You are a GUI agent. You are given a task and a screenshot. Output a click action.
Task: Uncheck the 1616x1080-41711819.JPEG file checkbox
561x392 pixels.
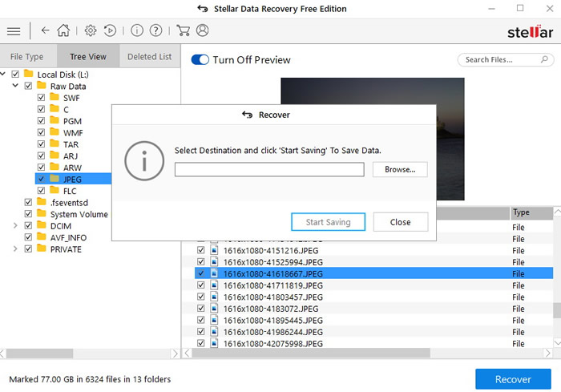point(201,285)
